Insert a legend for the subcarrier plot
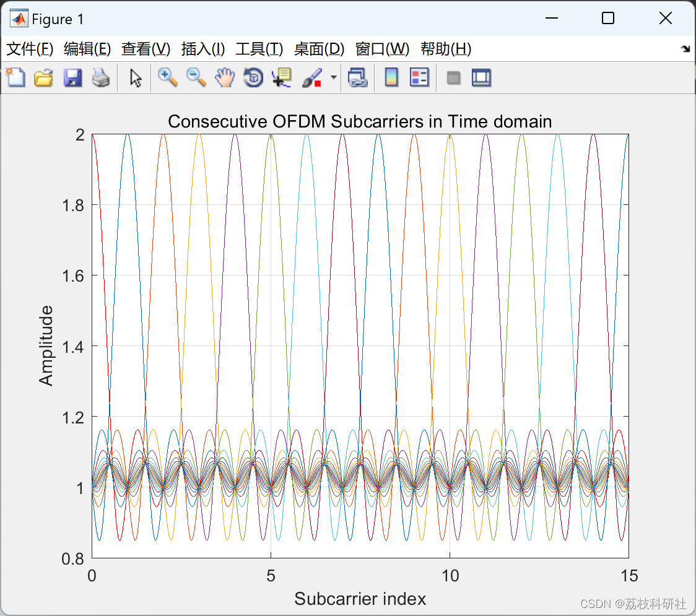 point(420,77)
